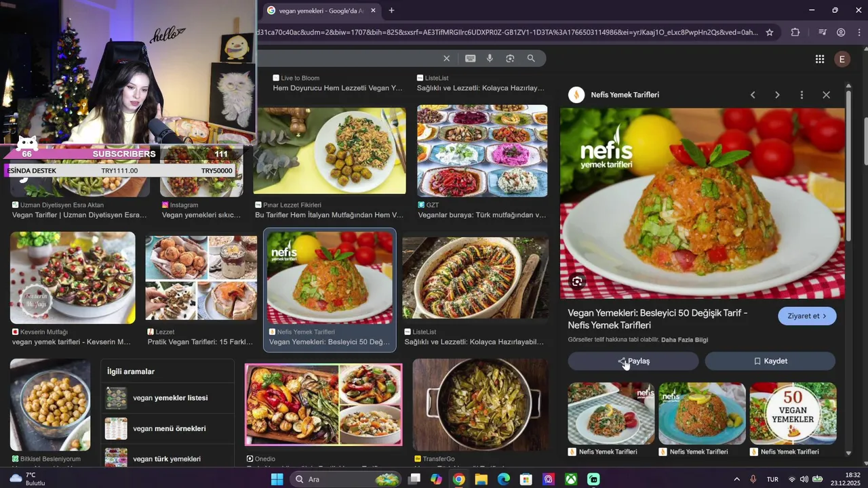
Task: Open Chrome media controls icon
Action: click(x=822, y=32)
